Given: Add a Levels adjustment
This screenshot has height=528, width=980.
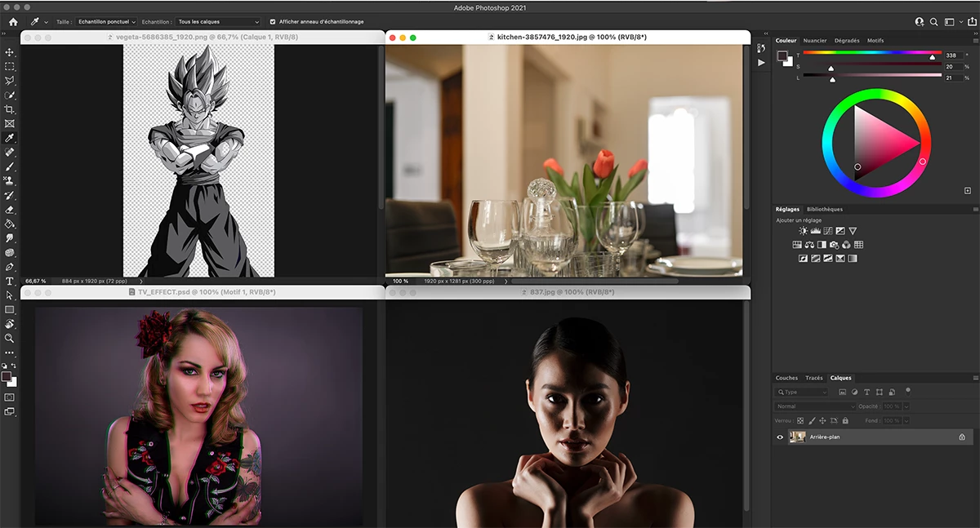Looking at the screenshot, I should [x=816, y=231].
